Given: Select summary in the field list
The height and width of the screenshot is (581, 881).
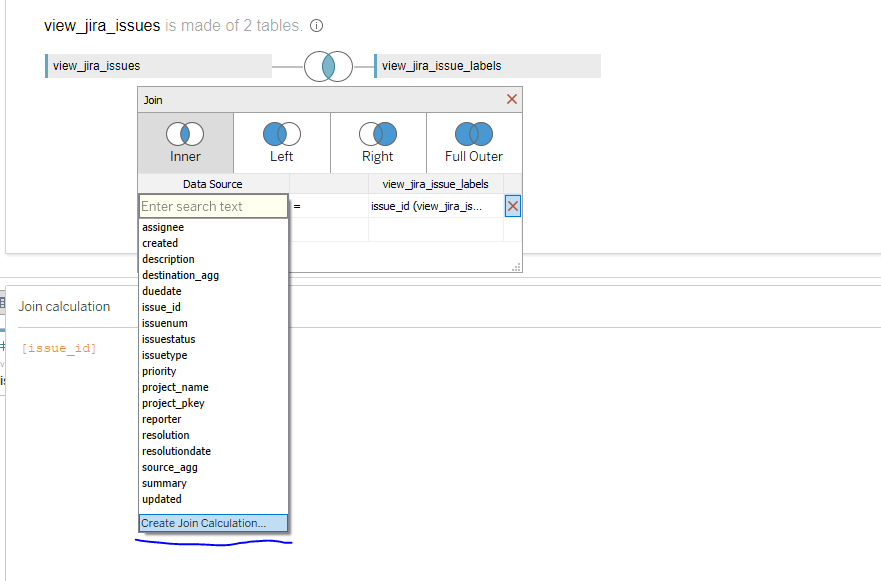Looking at the screenshot, I should (213, 483).
